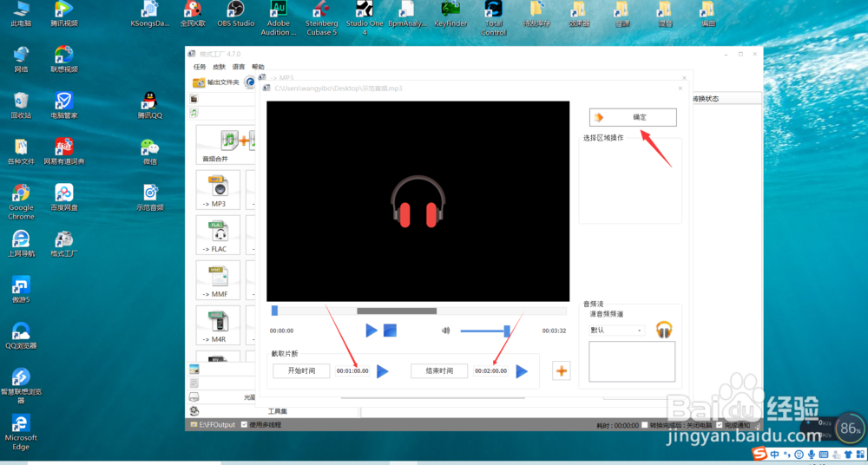This screenshot has height=465, width=868.
Task: Open 腾讯视频 desktop shortcut
Action: click(64, 15)
